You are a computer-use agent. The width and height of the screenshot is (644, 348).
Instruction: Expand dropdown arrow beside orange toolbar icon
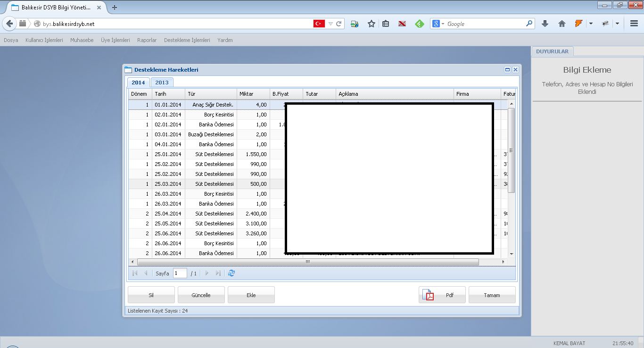[591, 24]
